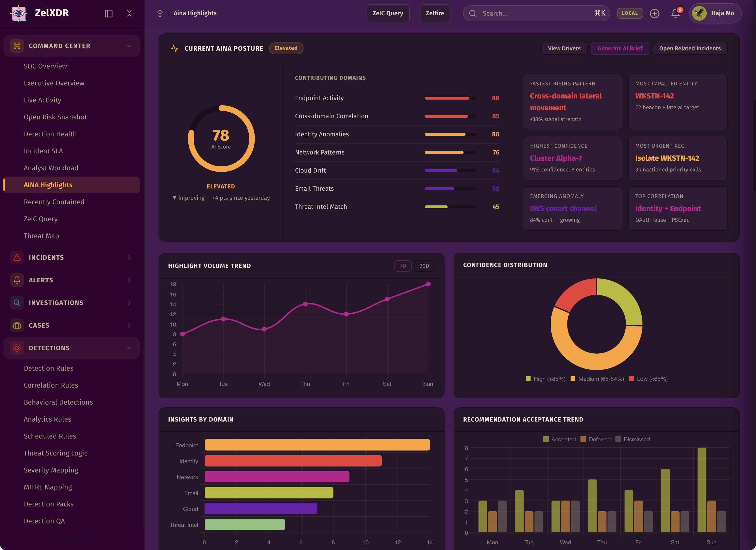Switch trend chart to 7D range

point(403,266)
